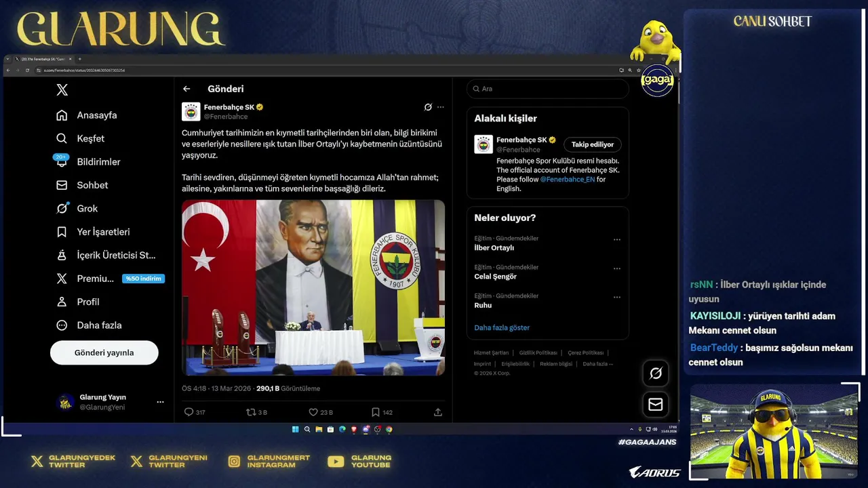868x488 pixels.
Task: Click Glarung Yayın account avatar
Action: tap(65, 402)
